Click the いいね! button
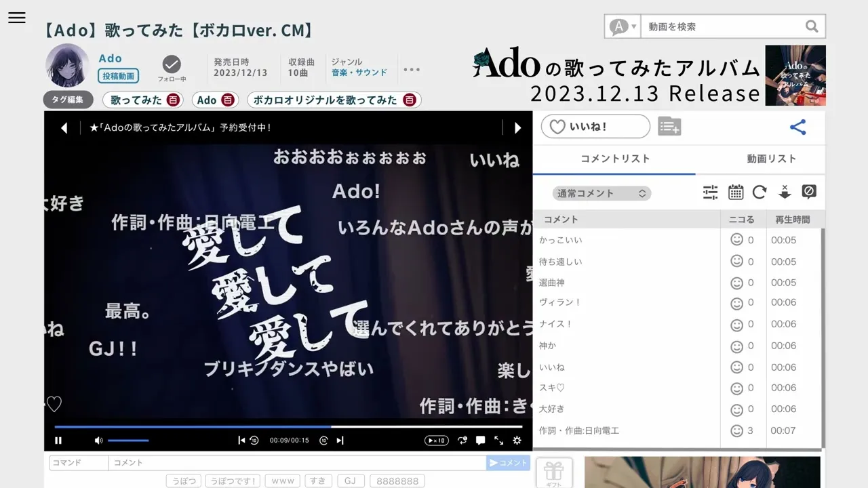 [595, 127]
